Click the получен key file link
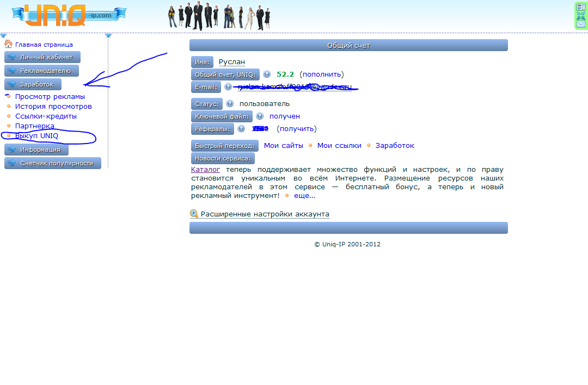Image resolution: width=588 pixels, height=385 pixels. (285, 116)
